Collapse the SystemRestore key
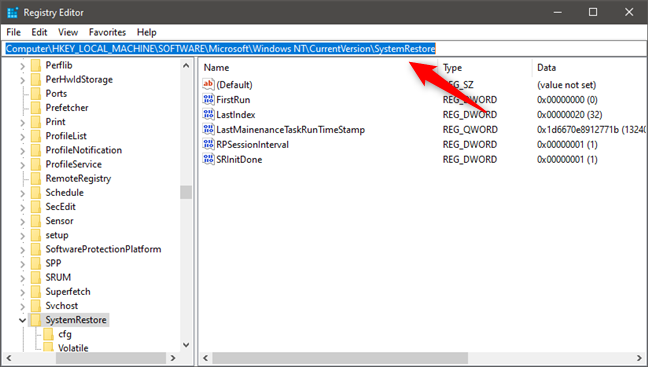 22,320
